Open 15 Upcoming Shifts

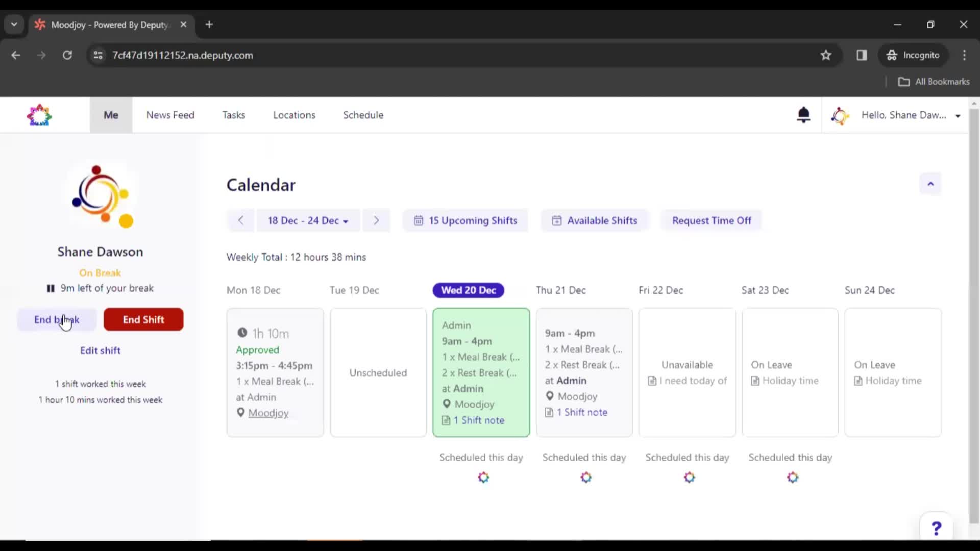[x=465, y=220]
